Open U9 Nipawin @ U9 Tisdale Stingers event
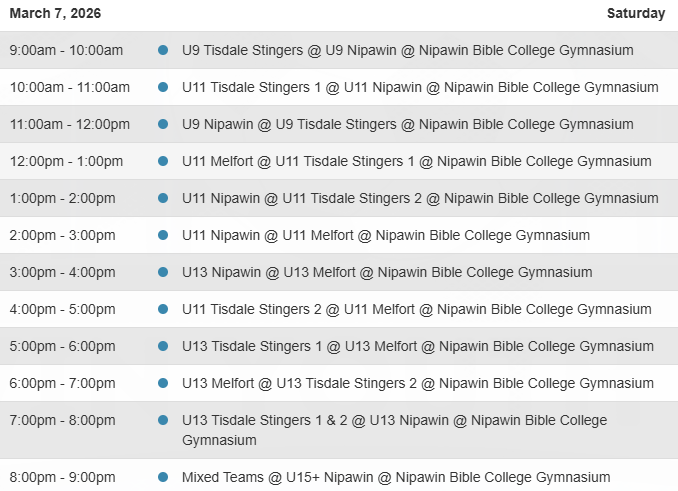 (x=407, y=124)
